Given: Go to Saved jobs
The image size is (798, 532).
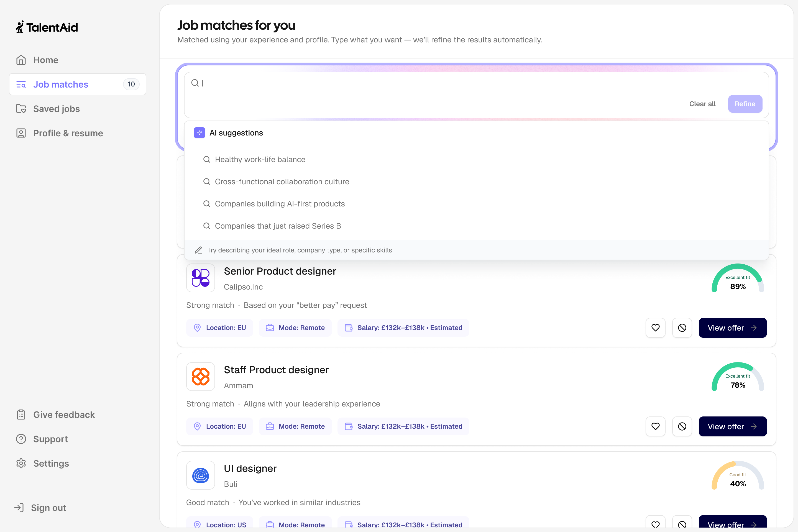Looking at the screenshot, I should pyautogui.click(x=56, y=109).
